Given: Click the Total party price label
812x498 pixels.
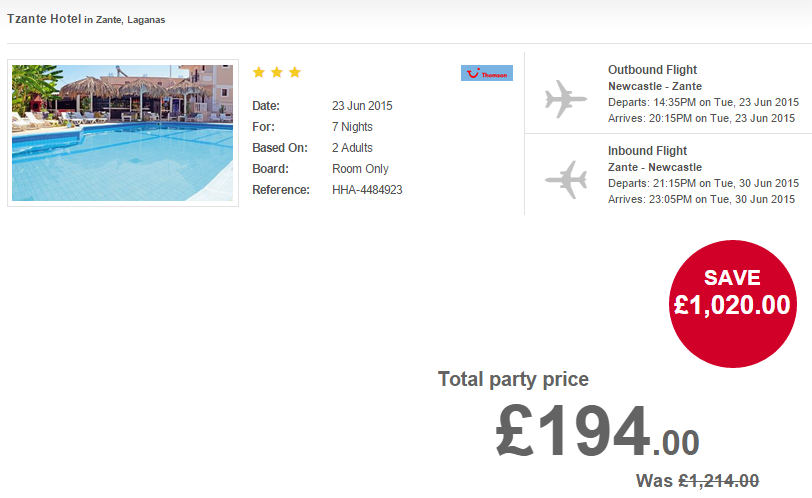Looking at the screenshot, I should click(x=513, y=379).
